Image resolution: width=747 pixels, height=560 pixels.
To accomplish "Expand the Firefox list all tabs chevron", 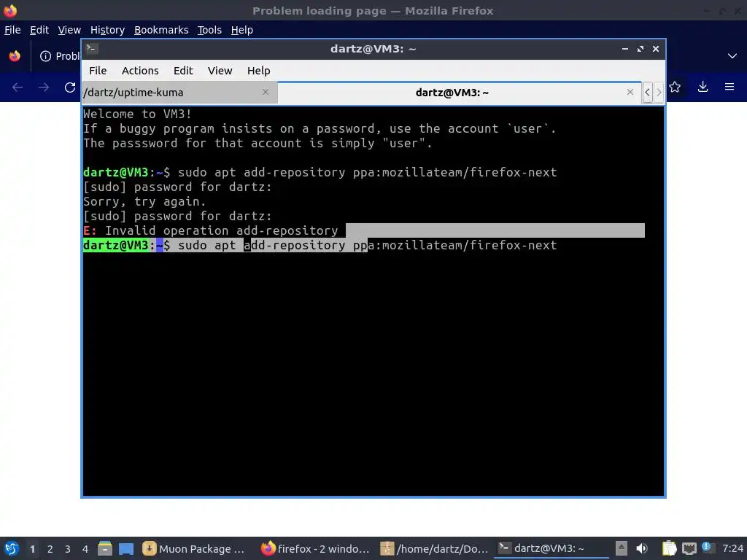I will click(x=732, y=55).
